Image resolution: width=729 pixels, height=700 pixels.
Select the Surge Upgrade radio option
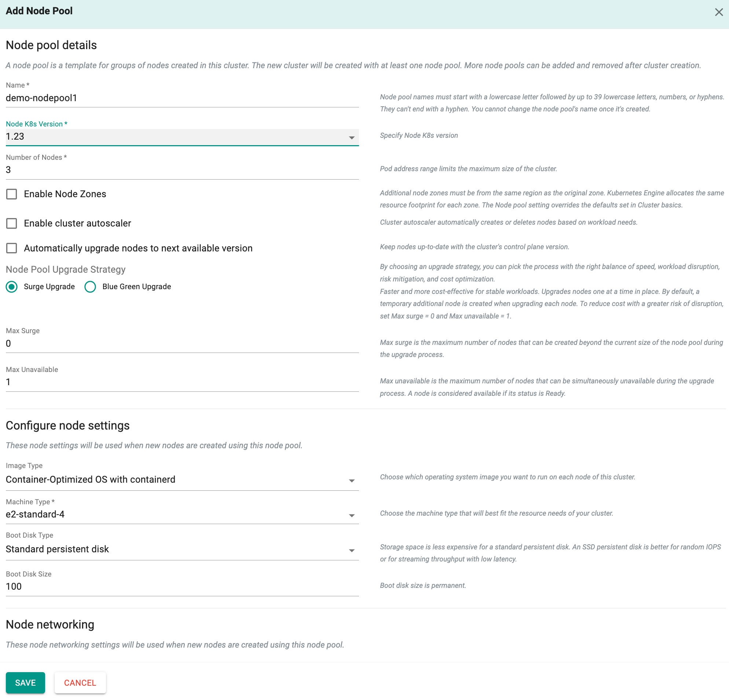point(12,287)
